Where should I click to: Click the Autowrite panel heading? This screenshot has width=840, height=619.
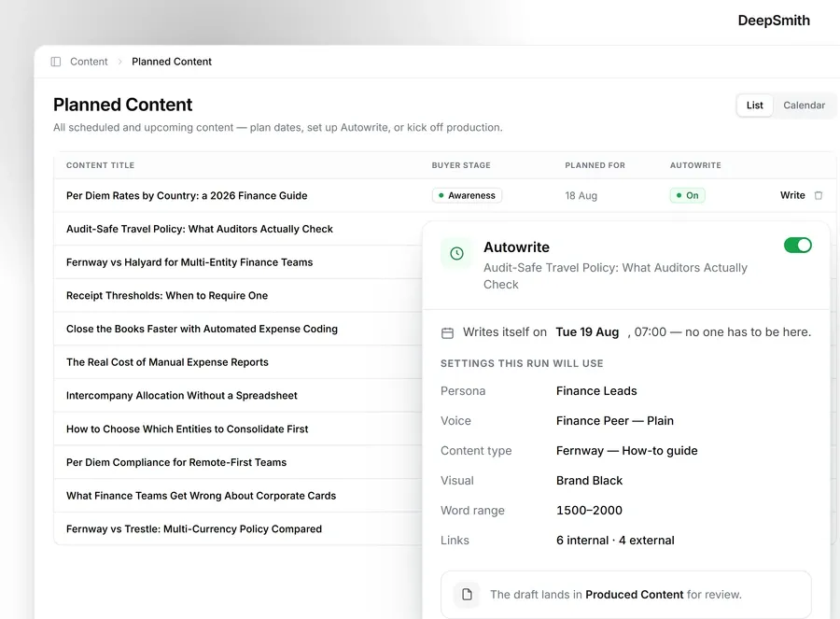516,247
